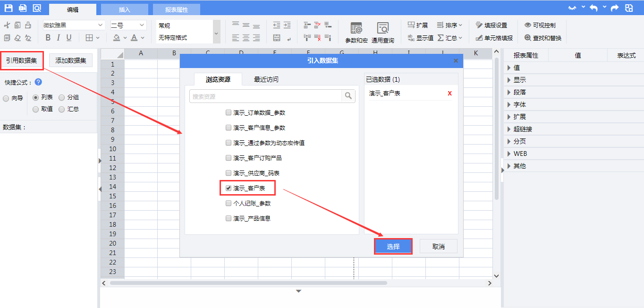Click the print preview magnifier icon
This screenshot has width=644, height=308.
37,8
